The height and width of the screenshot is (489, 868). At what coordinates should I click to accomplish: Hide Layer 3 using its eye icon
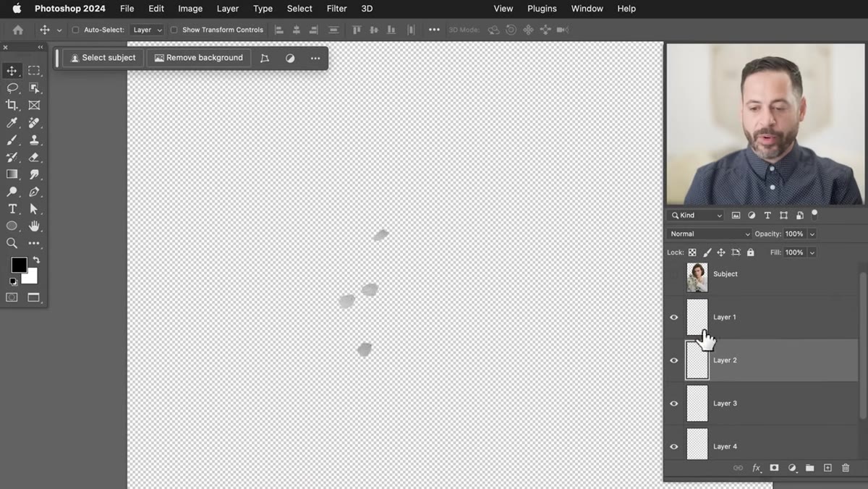674,404
